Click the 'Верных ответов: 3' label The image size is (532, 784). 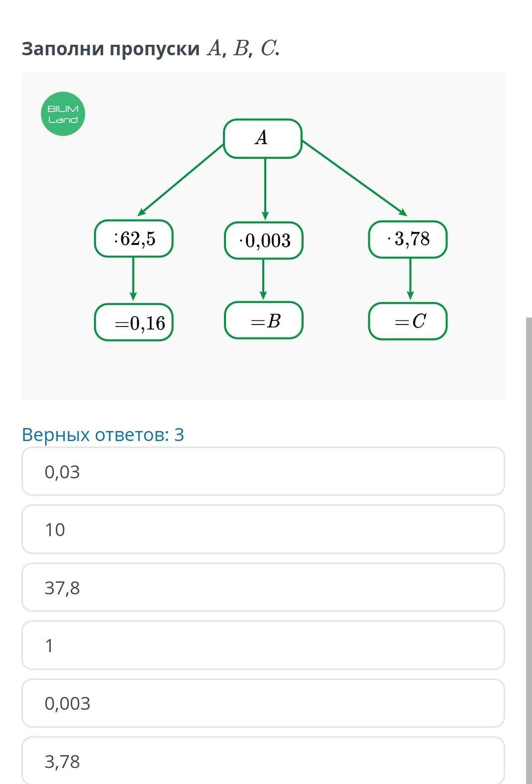(103, 435)
